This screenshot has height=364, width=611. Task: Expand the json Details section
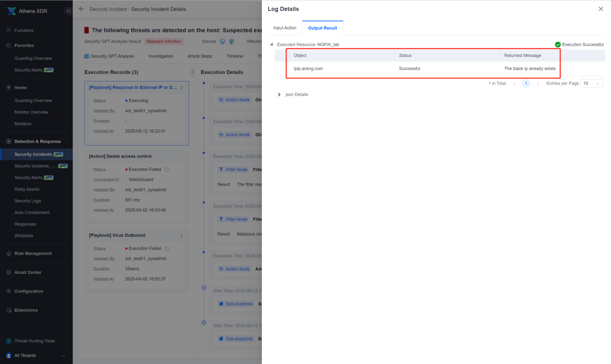(280, 95)
